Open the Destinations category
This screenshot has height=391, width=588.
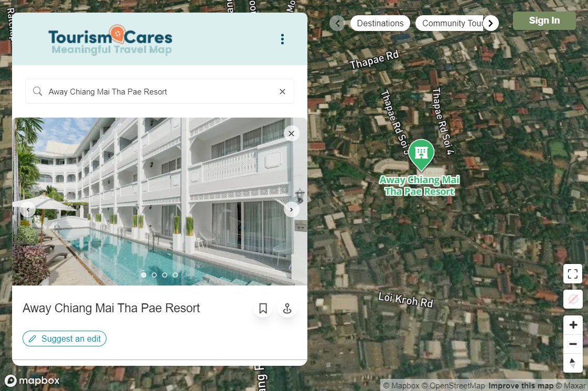point(380,23)
